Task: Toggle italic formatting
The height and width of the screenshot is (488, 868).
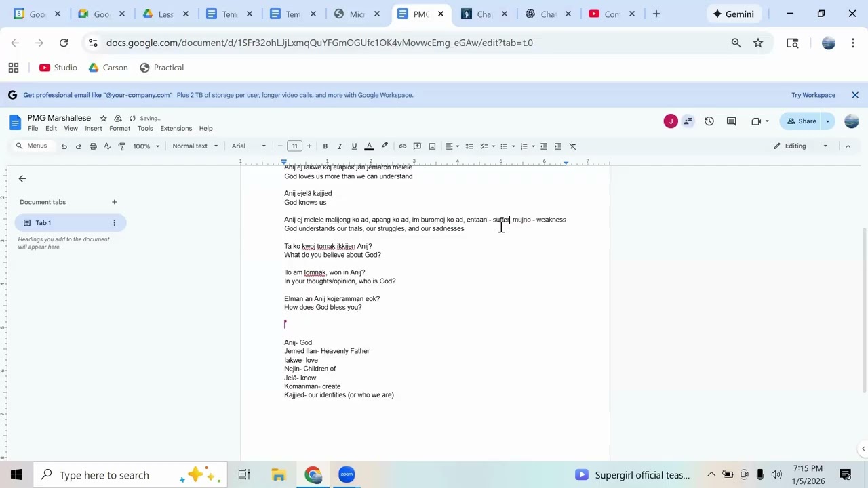Action: (340, 146)
